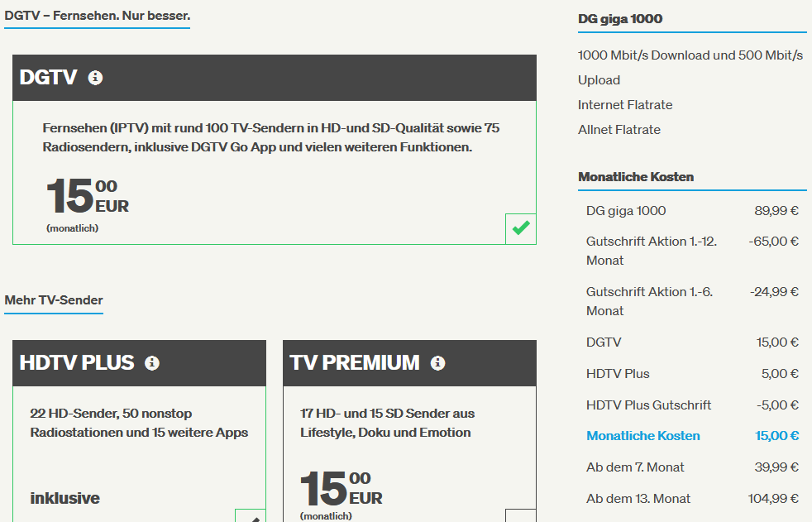
Task: Select the 'Ab dem 13. Monat' price row
Action: tap(692, 499)
